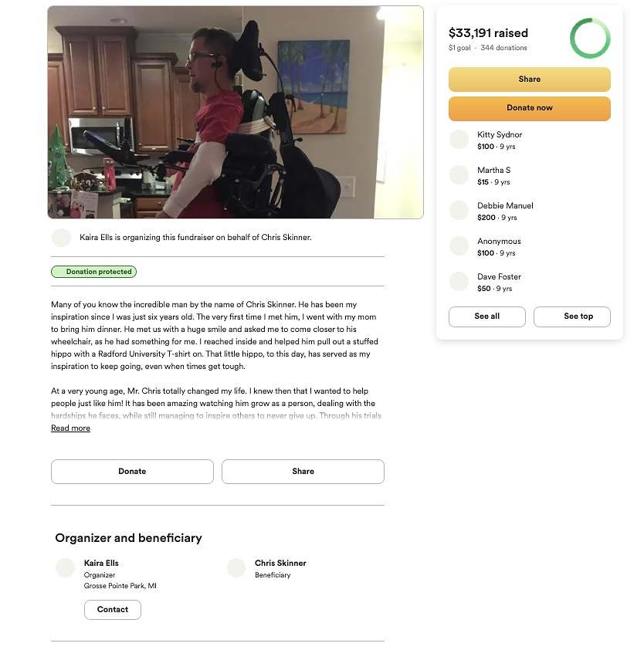Click Martha S donor avatar icon

pos(459,175)
